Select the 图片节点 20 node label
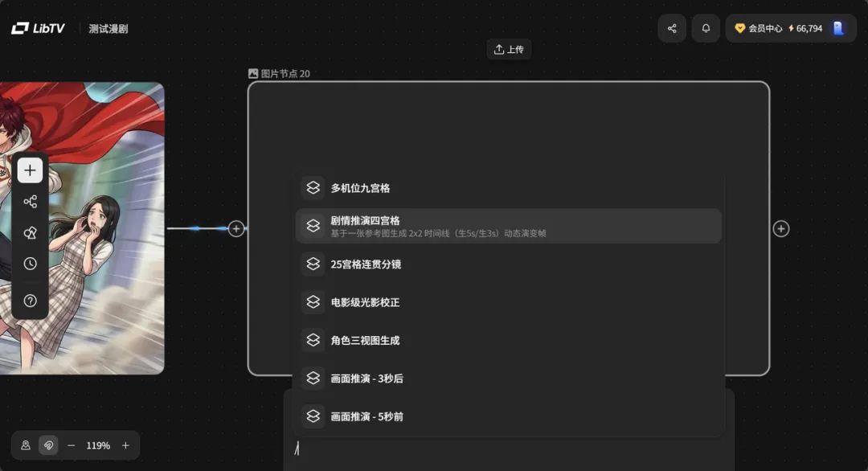Viewport: 868px width, 471px height. [280, 74]
